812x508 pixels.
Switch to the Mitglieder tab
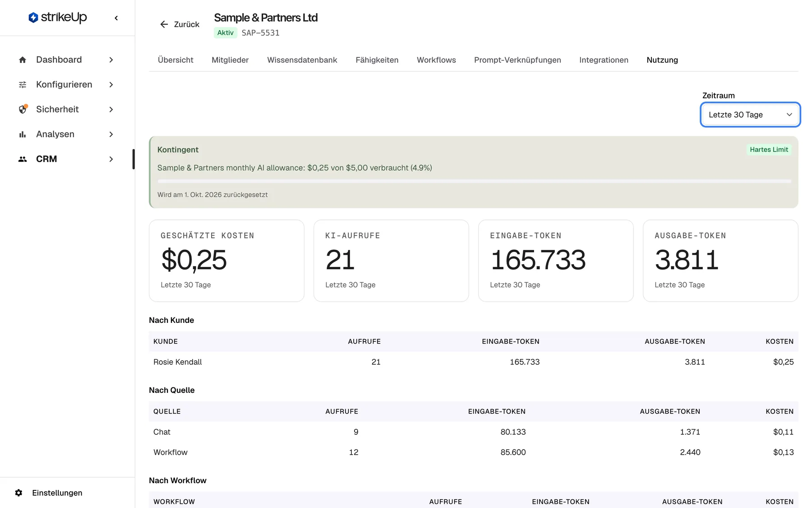tap(230, 60)
